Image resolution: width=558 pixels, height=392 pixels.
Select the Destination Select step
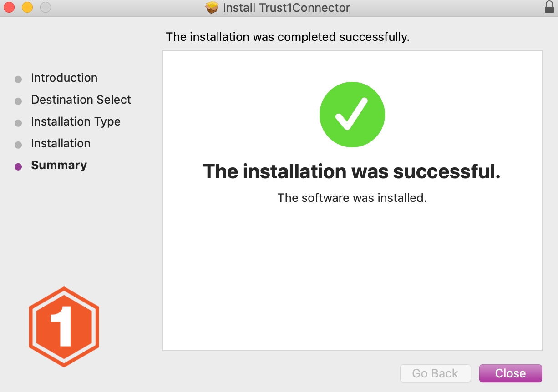pos(81,100)
